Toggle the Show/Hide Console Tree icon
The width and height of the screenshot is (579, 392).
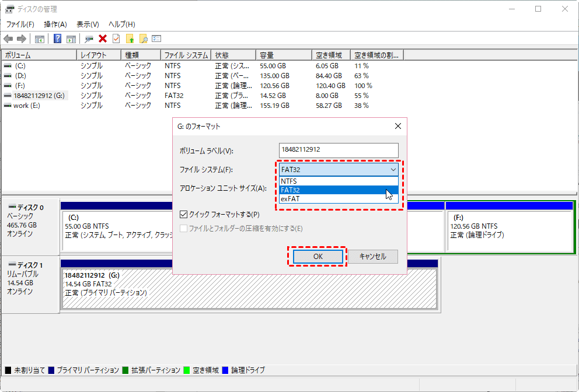click(x=40, y=39)
